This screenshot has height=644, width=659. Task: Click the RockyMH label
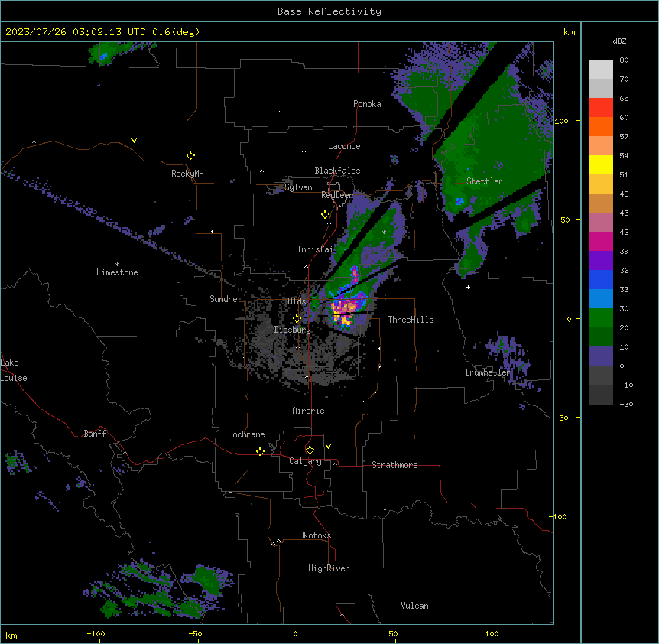click(187, 174)
